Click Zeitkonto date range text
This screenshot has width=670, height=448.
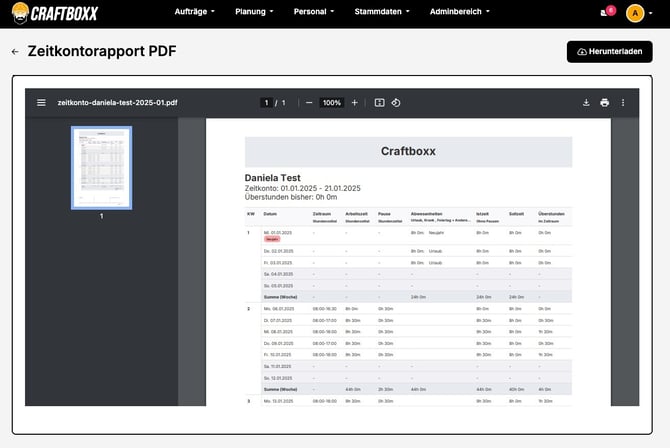[303, 188]
